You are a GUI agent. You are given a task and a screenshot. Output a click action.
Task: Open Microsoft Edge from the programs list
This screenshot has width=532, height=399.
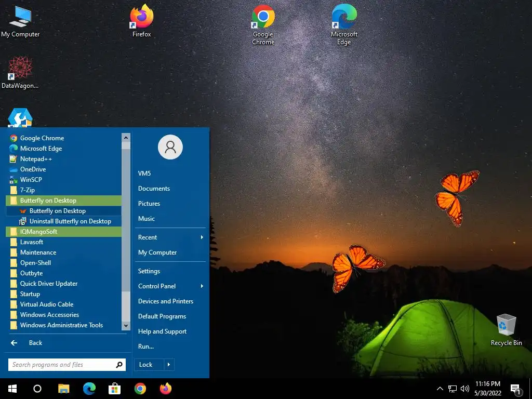tap(63, 149)
